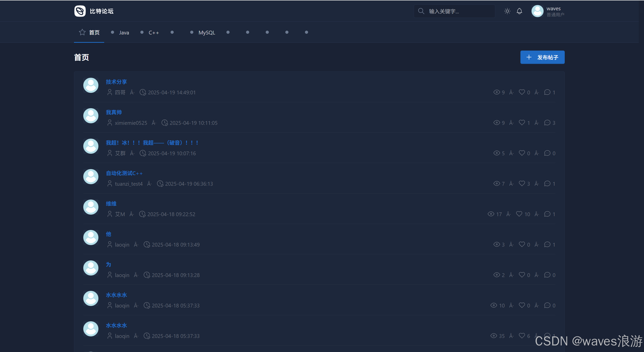Click the star icon beside 首页
This screenshot has height=352, width=644.
(x=82, y=32)
